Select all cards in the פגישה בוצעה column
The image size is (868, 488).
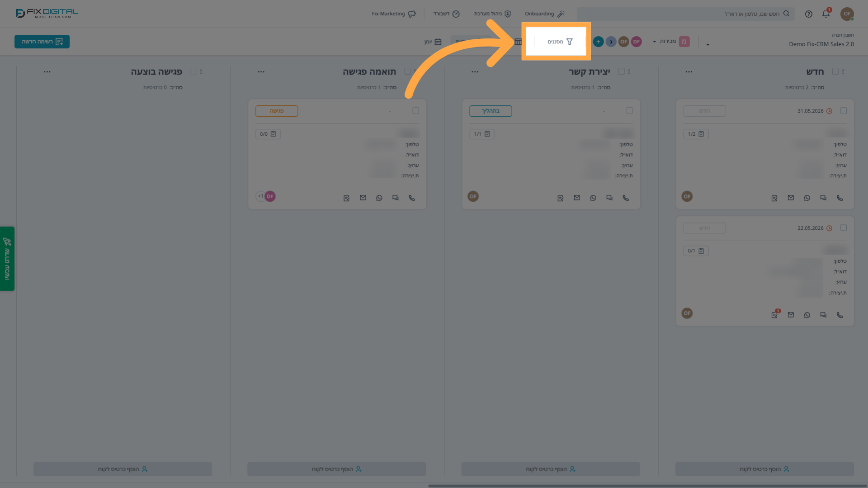click(194, 71)
